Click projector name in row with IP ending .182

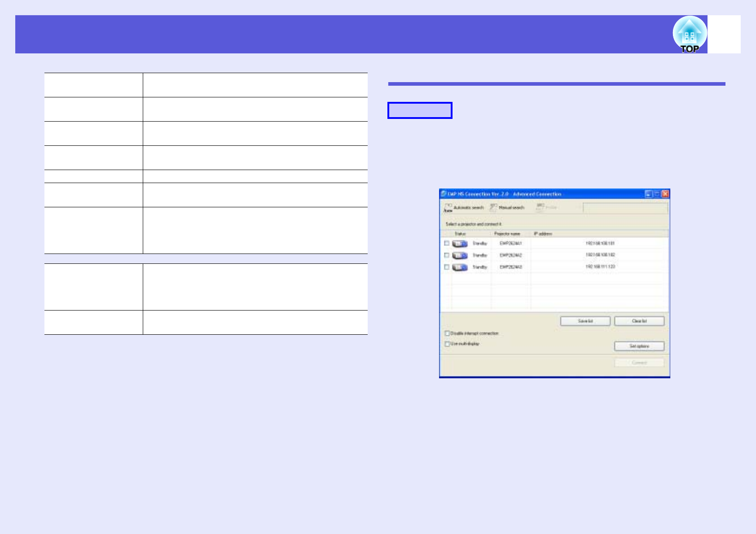[511, 255]
